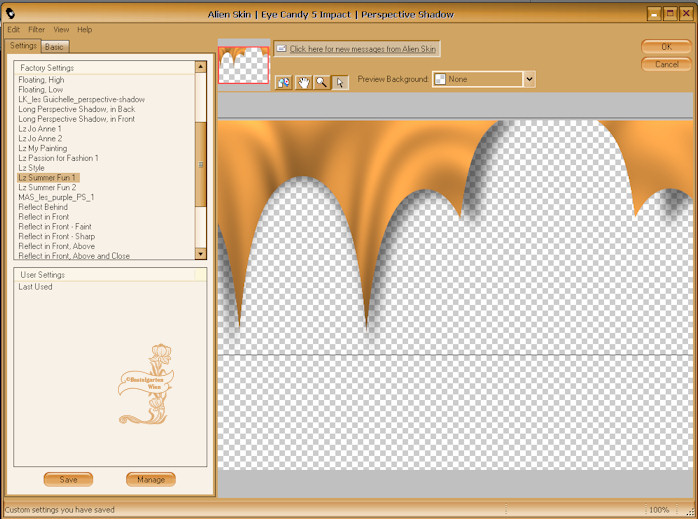Select Long Perspective Shadow, in Back
This screenshot has width=698, height=519.
[77, 109]
